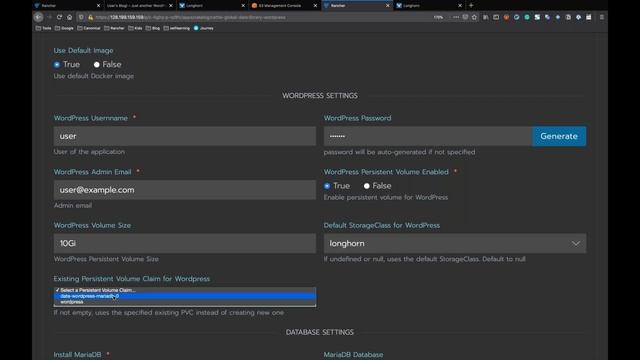Click the shield tracking protection icon

(x=81, y=17)
